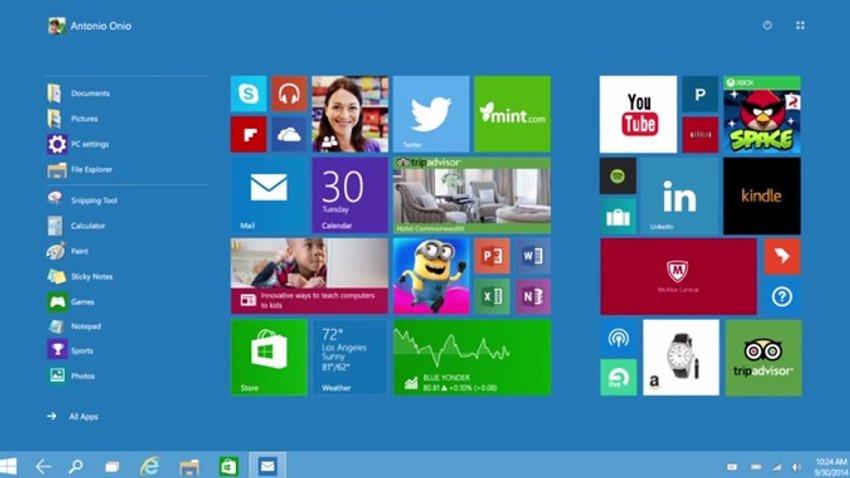Open the teal Logitech tile
The height and width of the screenshot is (478, 850).
click(x=619, y=378)
